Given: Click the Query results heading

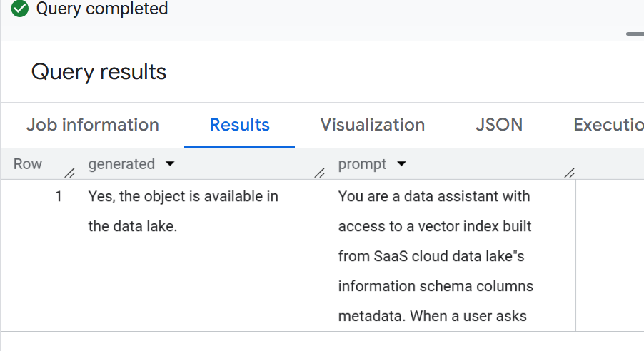Looking at the screenshot, I should [x=99, y=72].
